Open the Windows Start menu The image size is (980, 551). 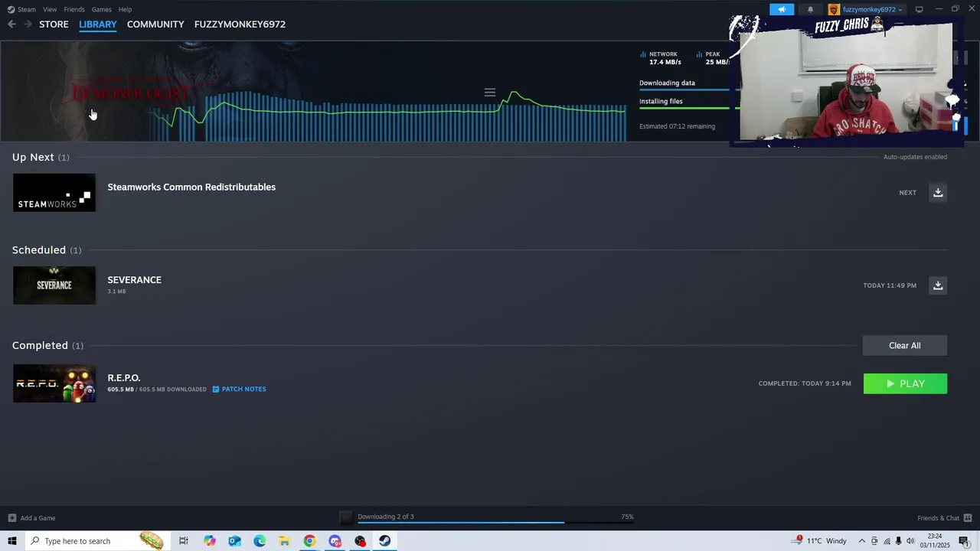coord(11,541)
